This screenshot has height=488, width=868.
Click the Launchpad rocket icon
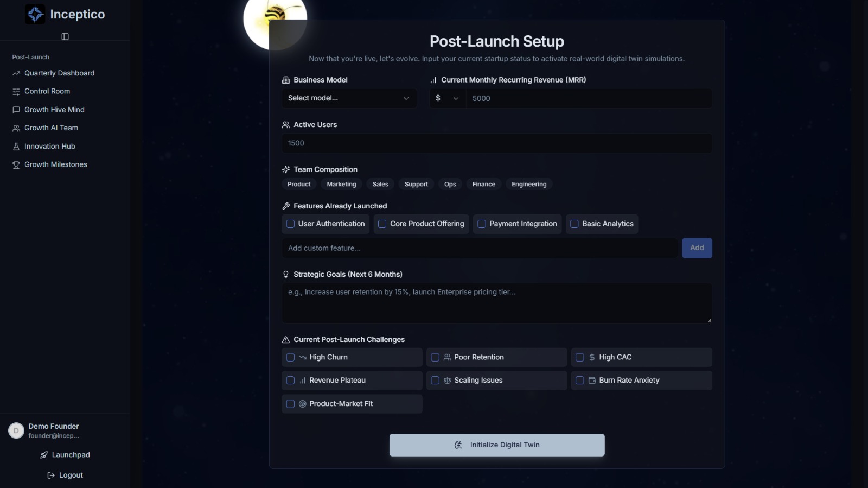point(44,455)
